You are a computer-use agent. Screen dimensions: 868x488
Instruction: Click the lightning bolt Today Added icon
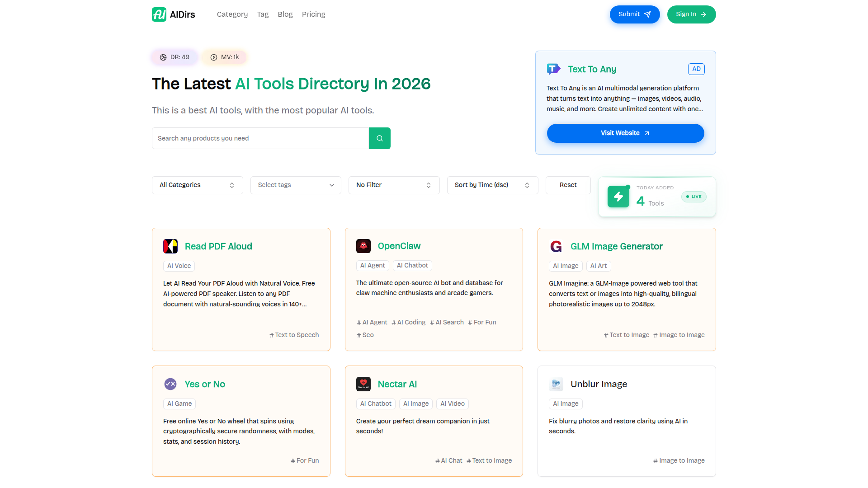[x=618, y=197]
